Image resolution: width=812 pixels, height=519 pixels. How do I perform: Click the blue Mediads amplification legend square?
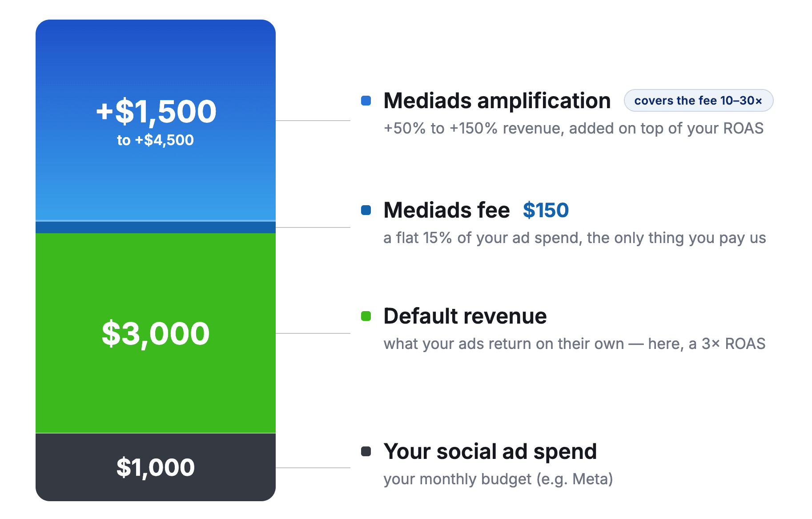click(366, 101)
